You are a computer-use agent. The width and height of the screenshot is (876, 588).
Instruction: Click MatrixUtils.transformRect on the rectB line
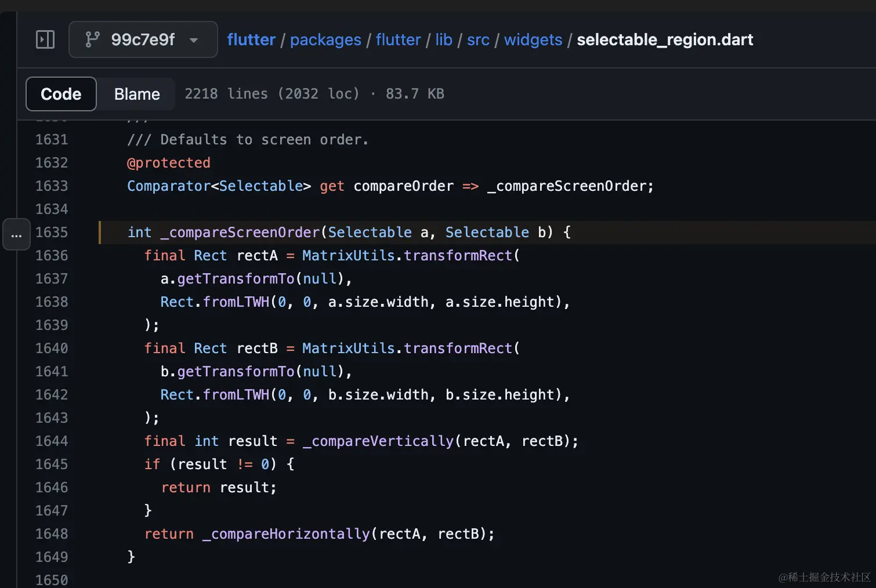pyautogui.click(x=407, y=349)
